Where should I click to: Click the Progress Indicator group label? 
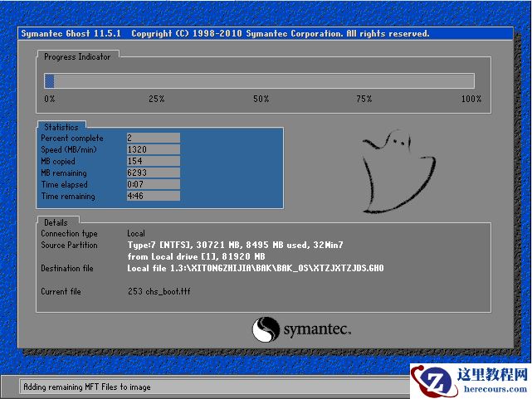point(77,56)
